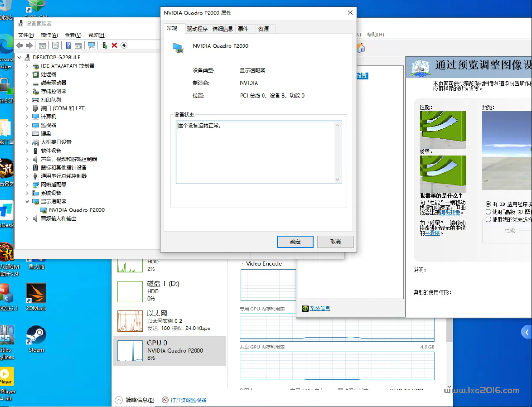This screenshot has height=407, width=532.
Task: Switch to the 详细信息 tab
Action: click(x=223, y=29)
